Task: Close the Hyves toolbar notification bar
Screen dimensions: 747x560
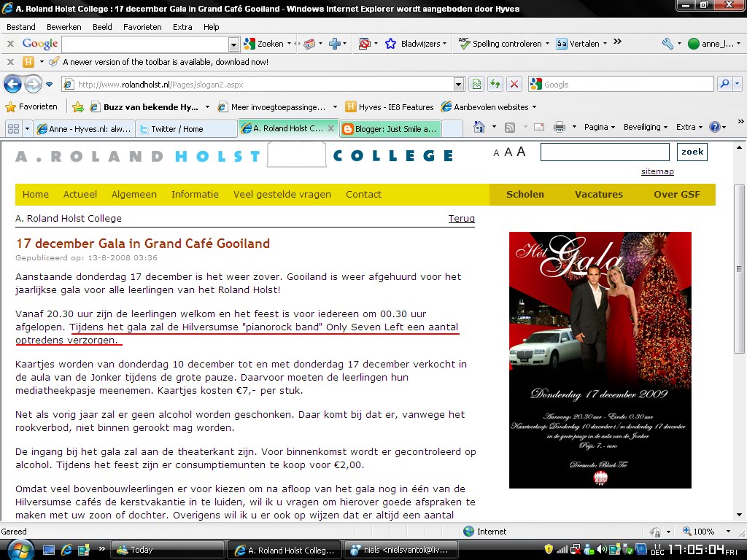Action: pos(10,62)
